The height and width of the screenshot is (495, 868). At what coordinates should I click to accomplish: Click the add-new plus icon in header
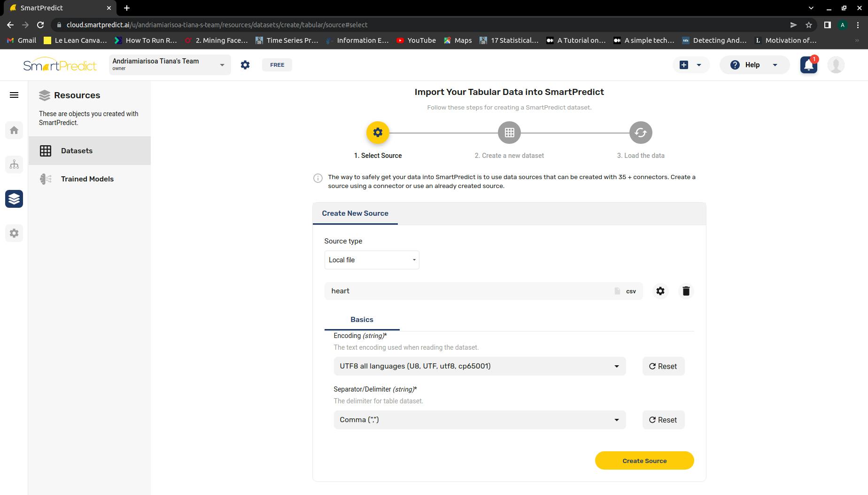click(x=684, y=65)
